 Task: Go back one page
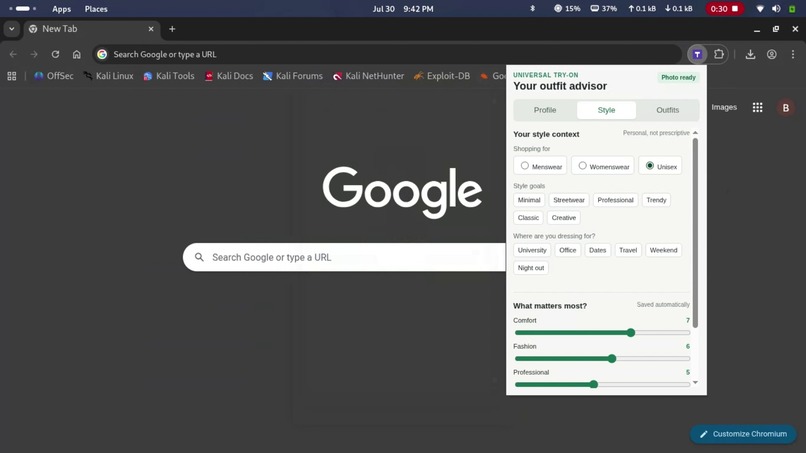coord(13,54)
